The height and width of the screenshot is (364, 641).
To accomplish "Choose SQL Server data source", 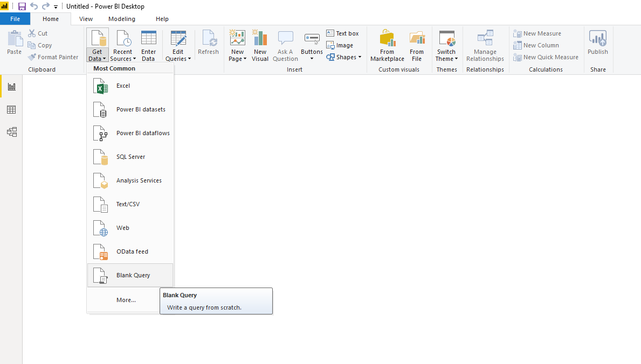I will (130, 157).
